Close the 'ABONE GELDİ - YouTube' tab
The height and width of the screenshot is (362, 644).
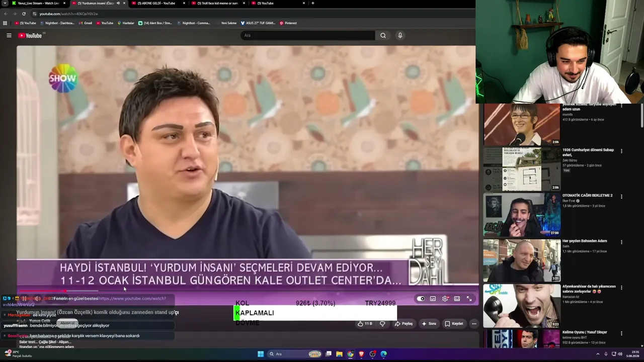[184, 3]
